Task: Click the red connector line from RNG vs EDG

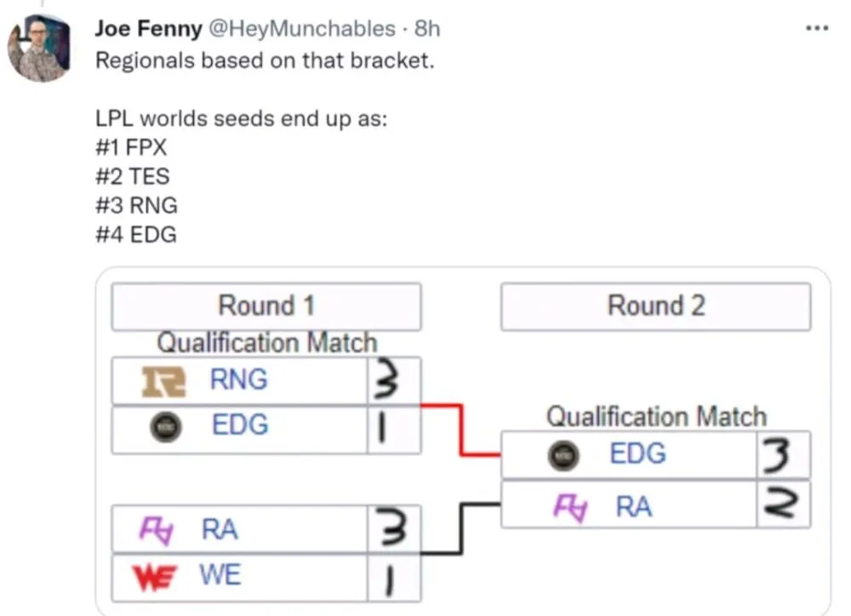Action: pyautogui.click(x=460, y=430)
